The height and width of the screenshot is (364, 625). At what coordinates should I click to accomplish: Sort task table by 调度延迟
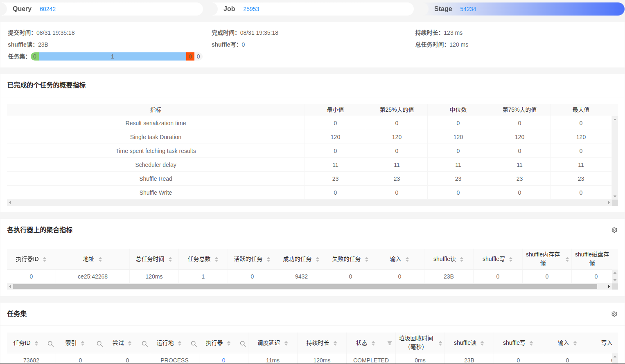tap(286, 343)
